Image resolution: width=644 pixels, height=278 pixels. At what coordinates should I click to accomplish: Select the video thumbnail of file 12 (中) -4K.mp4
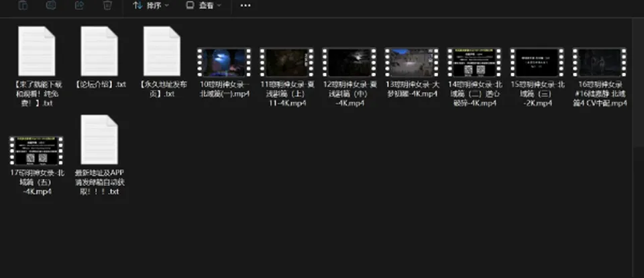[349, 62]
